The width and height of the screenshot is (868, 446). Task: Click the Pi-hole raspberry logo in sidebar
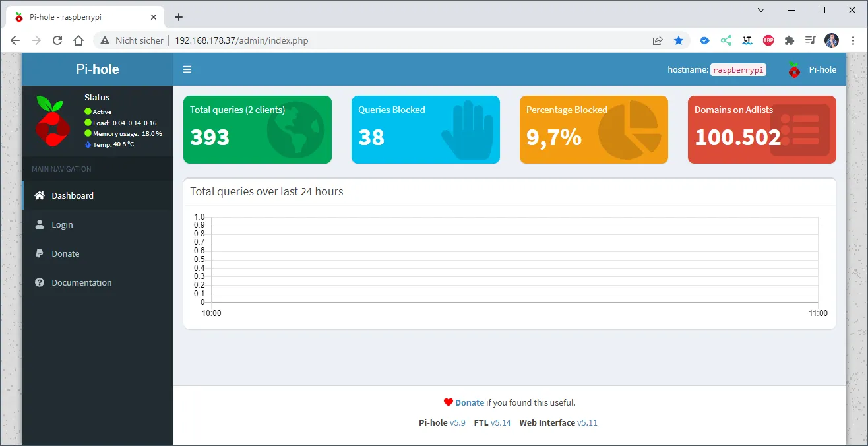click(x=52, y=121)
